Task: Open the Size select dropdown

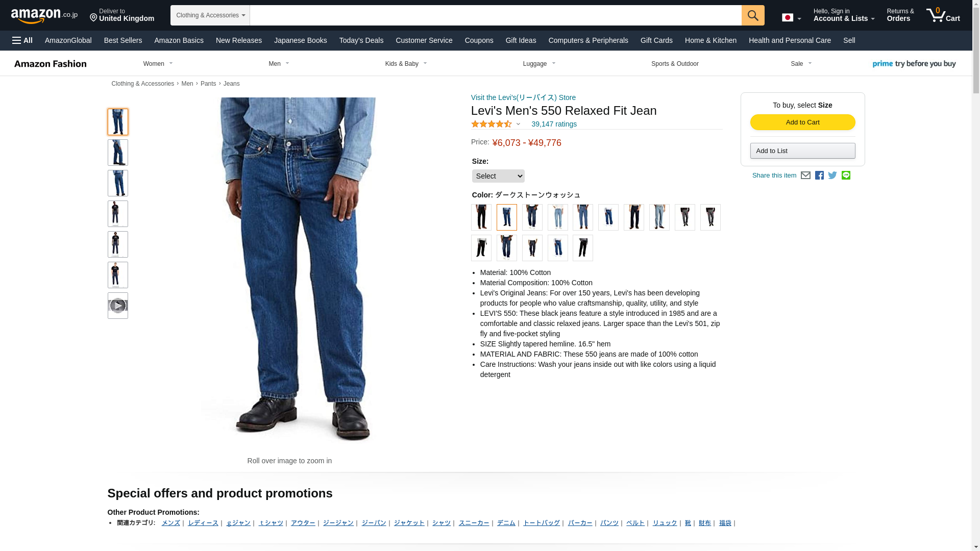Action: [498, 176]
